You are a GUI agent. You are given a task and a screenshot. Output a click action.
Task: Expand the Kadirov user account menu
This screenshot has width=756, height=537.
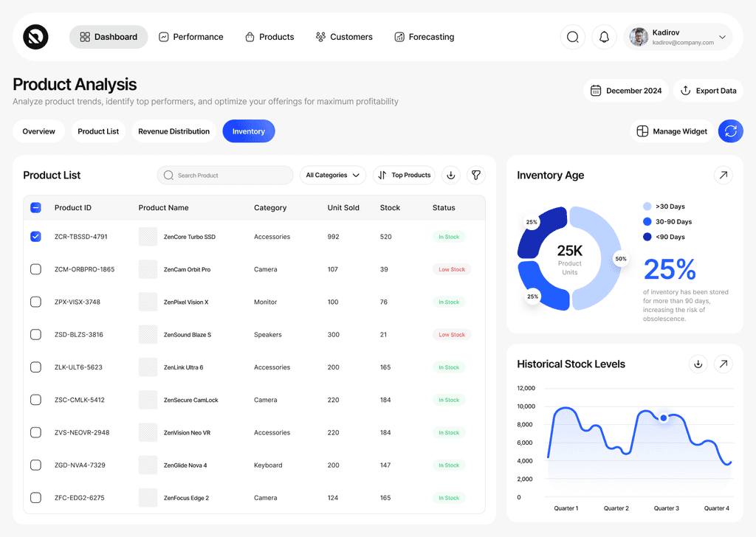721,37
